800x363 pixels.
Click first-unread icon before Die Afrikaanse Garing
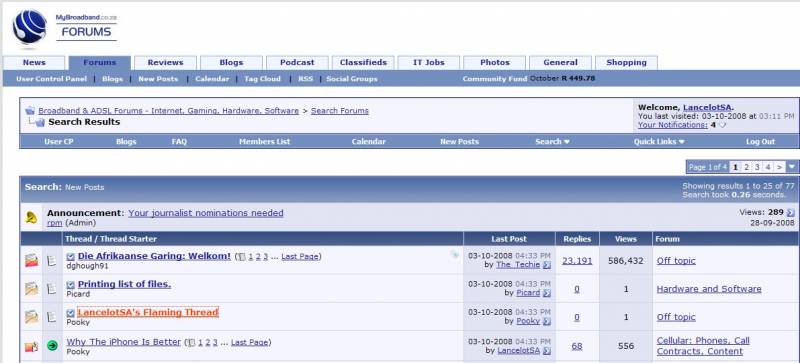coord(71,256)
